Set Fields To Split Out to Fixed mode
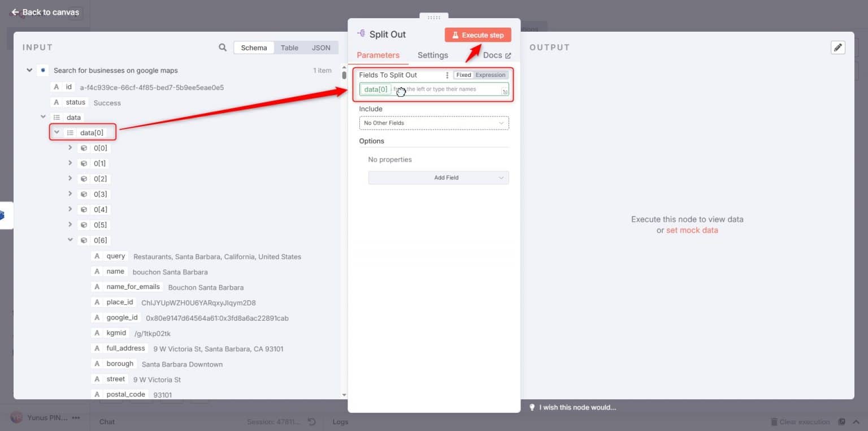The image size is (868, 431). [463, 75]
